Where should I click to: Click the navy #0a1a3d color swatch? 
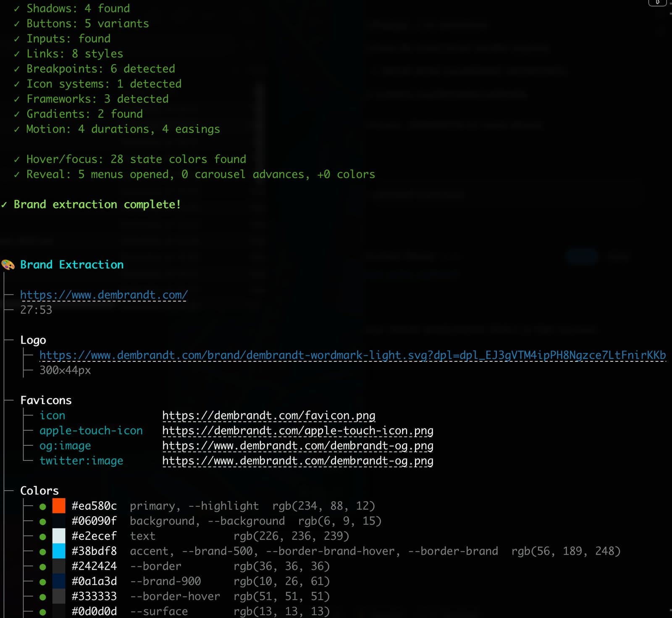coord(59,581)
